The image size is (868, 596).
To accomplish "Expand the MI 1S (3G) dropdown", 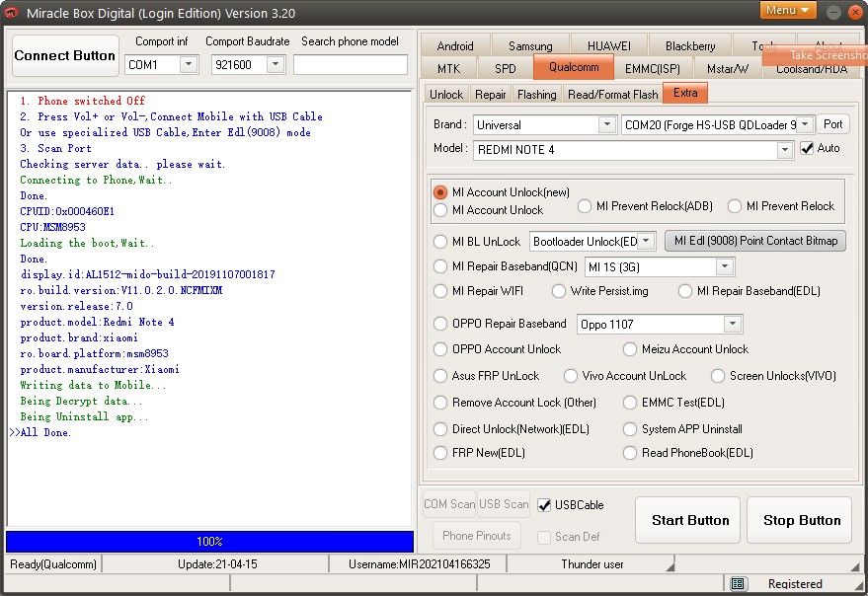I will [724, 266].
